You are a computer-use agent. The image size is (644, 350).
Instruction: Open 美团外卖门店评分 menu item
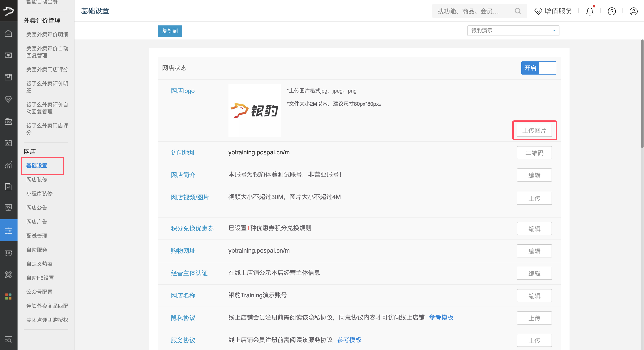point(47,69)
